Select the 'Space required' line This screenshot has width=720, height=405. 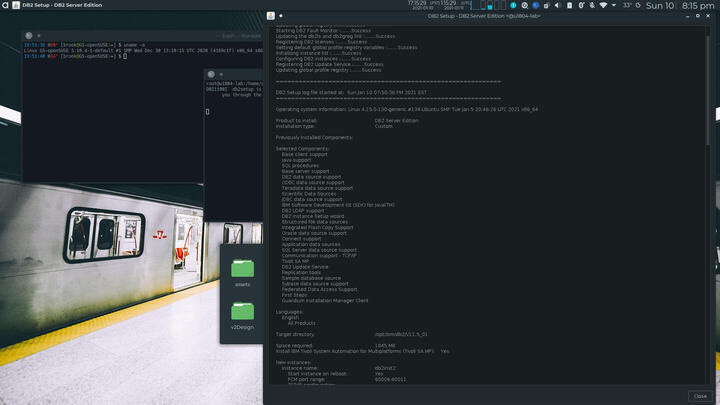(335, 345)
